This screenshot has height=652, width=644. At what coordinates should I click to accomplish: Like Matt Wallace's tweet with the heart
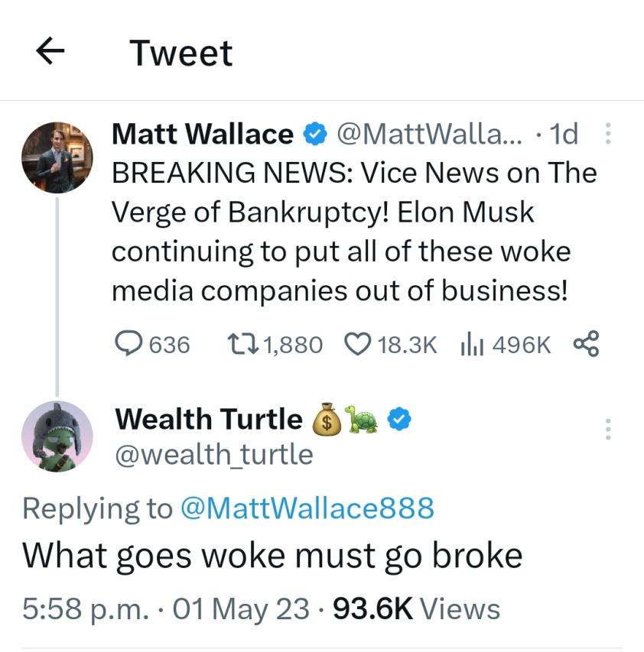(x=357, y=345)
